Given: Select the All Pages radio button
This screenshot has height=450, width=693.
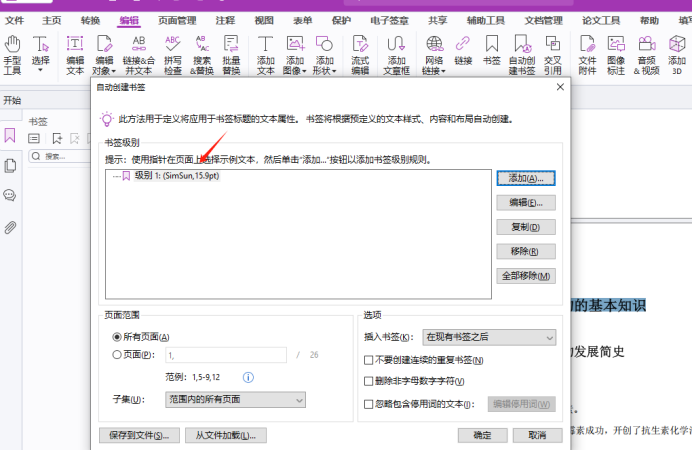Looking at the screenshot, I should pos(118,338).
